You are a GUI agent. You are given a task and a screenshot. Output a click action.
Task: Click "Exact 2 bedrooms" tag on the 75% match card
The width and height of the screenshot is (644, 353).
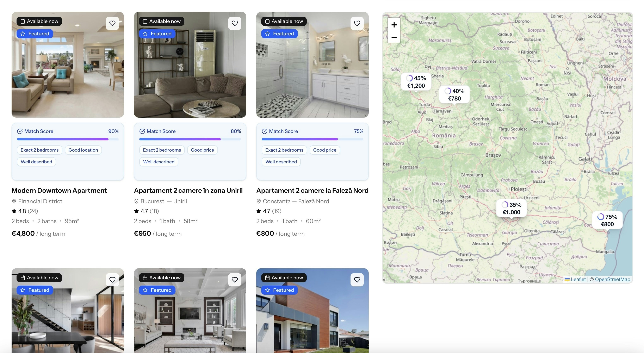point(284,150)
